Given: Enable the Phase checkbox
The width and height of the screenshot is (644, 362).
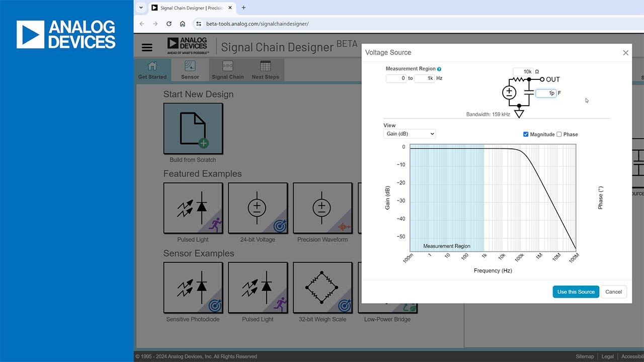Looking at the screenshot, I should 559,134.
